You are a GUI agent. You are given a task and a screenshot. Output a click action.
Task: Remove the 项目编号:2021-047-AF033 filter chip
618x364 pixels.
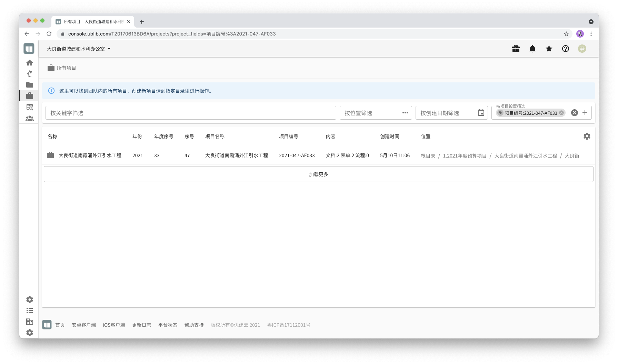tap(561, 113)
